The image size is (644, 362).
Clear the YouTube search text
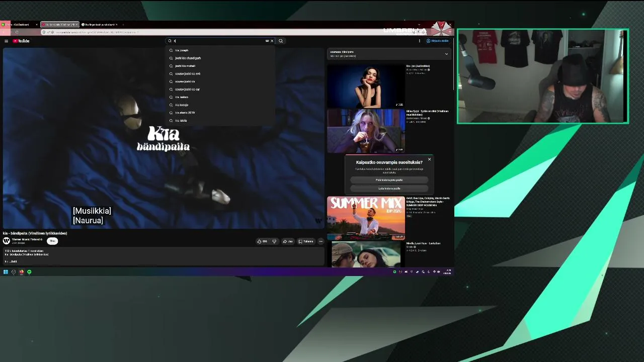[x=272, y=41]
